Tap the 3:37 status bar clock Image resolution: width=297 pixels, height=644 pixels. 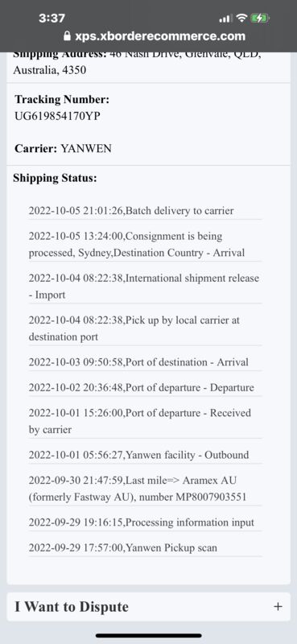click(x=52, y=18)
